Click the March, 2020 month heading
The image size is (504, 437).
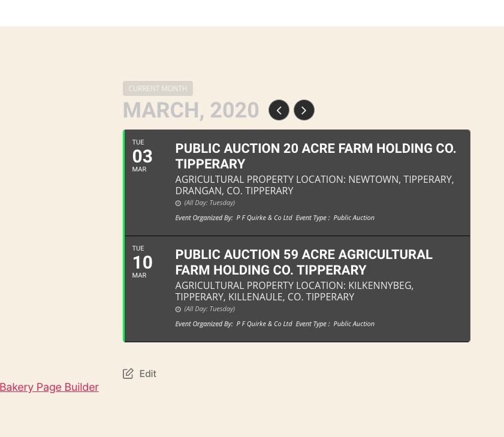tap(191, 110)
